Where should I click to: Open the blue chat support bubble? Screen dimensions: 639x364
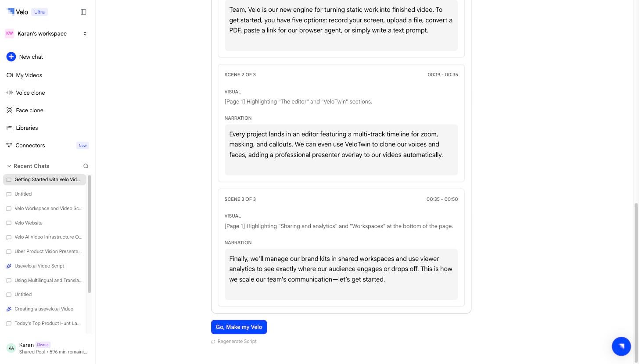click(x=621, y=346)
